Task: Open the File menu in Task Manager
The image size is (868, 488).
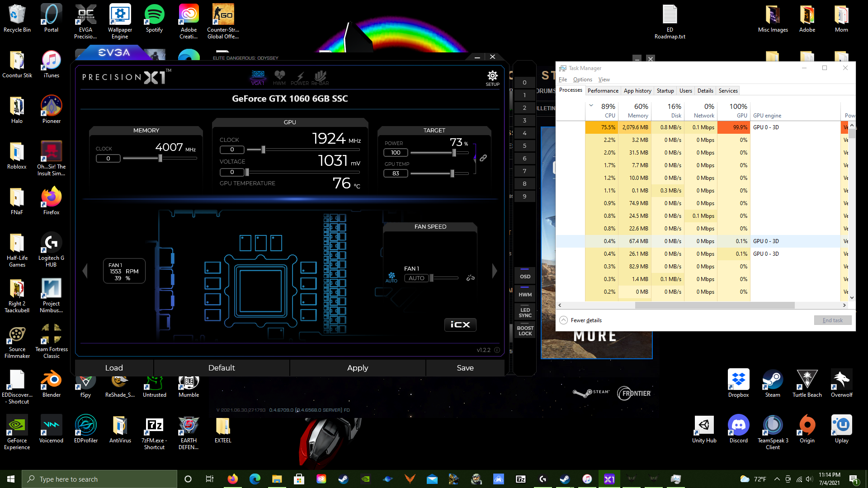Action: tap(563, 80)
